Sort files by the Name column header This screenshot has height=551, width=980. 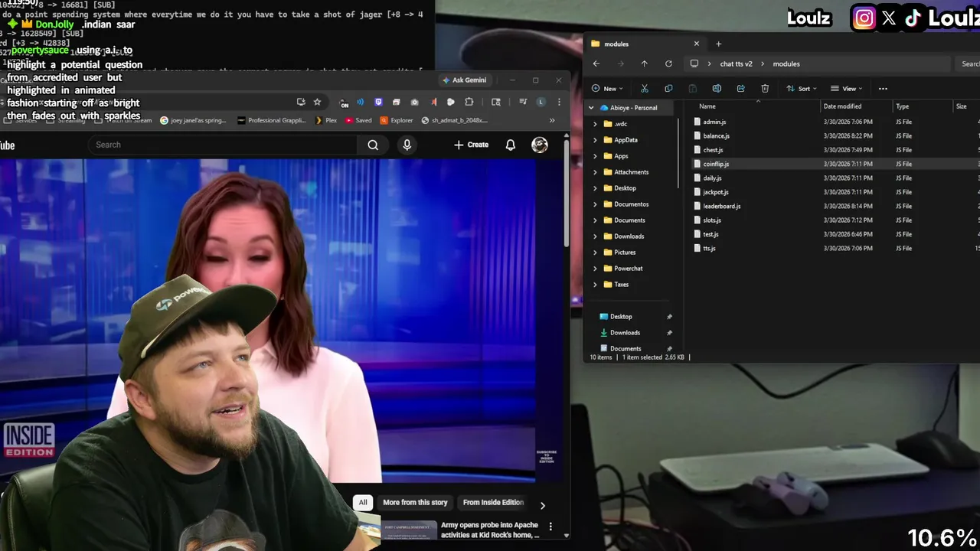(707, 106)
